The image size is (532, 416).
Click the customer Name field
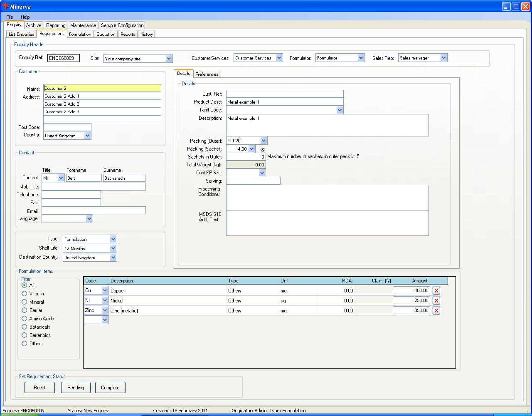[102, 88]
